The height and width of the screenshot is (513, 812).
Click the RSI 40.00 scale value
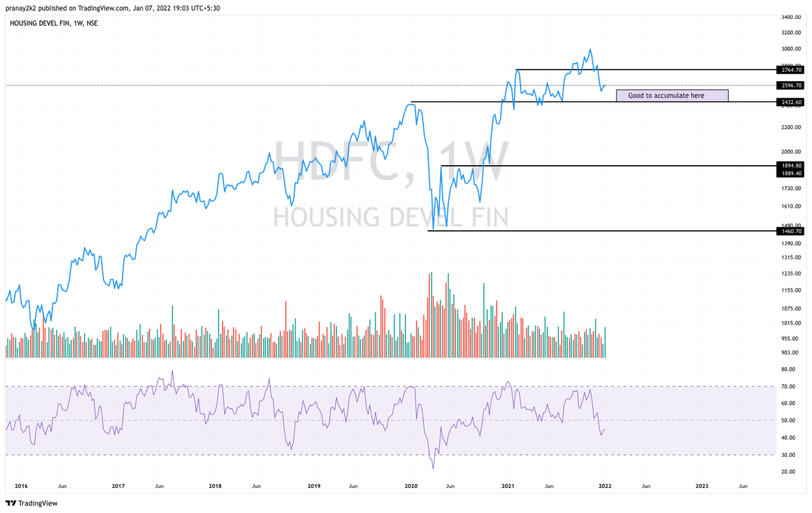[x=788, y=438]
